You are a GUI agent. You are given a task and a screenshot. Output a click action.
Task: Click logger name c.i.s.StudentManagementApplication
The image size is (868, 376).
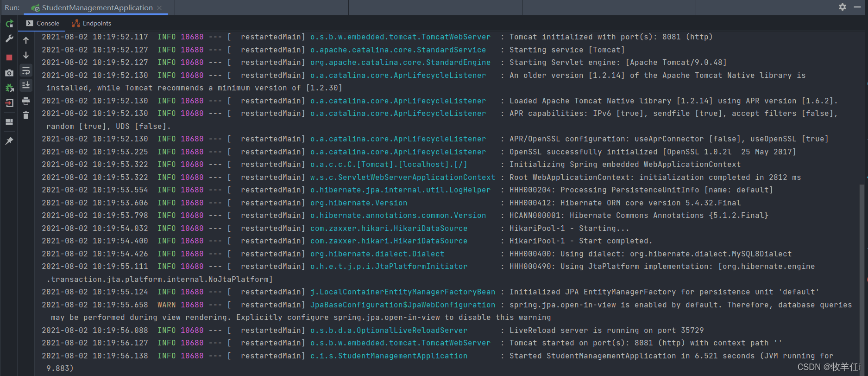389,356
